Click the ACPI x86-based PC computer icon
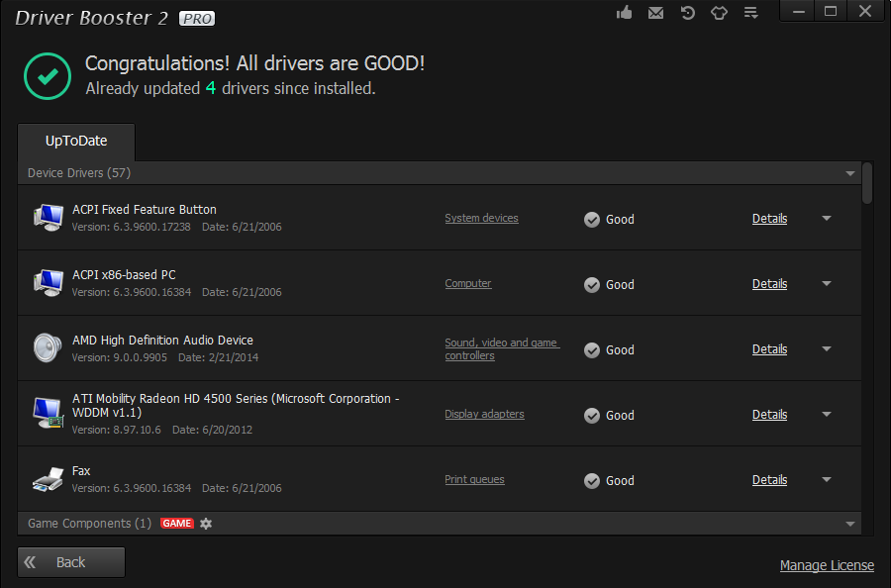891x588 pixels. click(x=48, y=283)
